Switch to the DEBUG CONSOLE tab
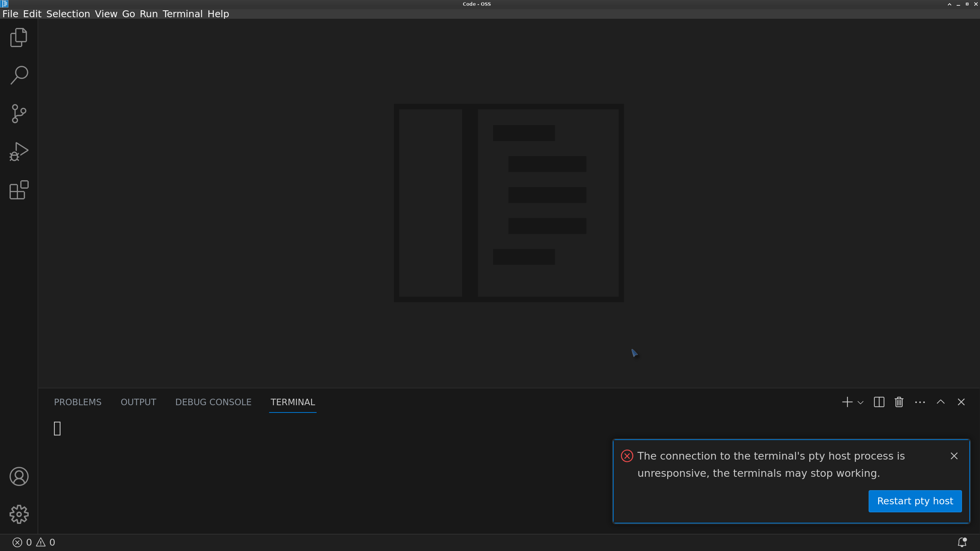 (213, 402)
